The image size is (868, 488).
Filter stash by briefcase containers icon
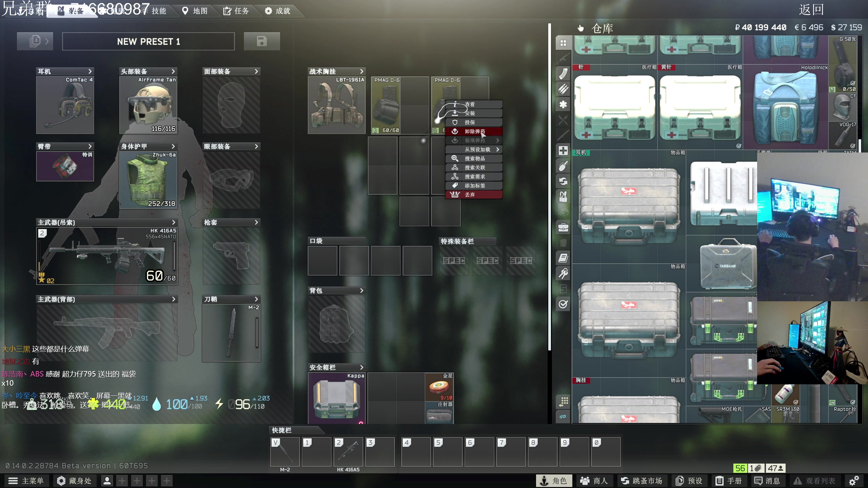tap(563, 227)
